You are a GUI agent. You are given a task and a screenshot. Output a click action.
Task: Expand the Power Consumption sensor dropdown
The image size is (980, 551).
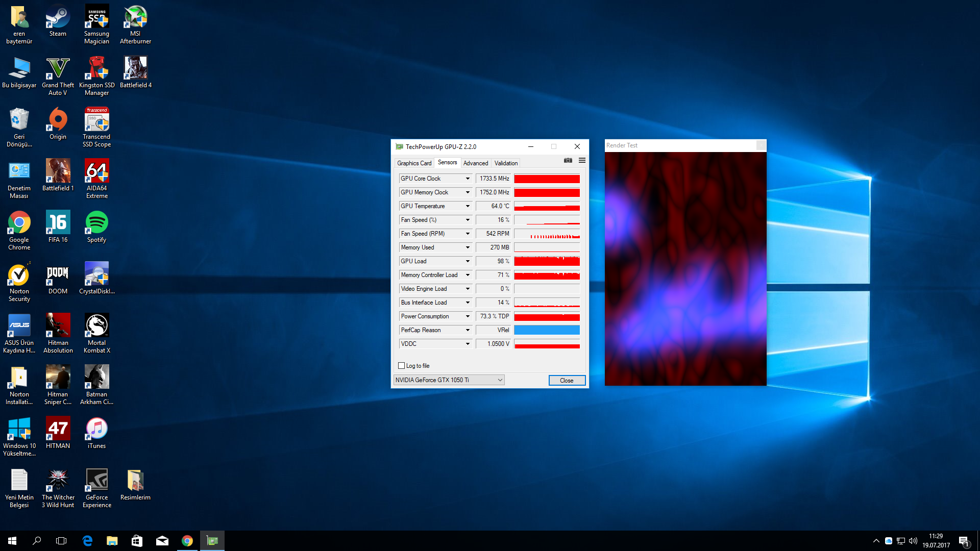tap(468, 316)
